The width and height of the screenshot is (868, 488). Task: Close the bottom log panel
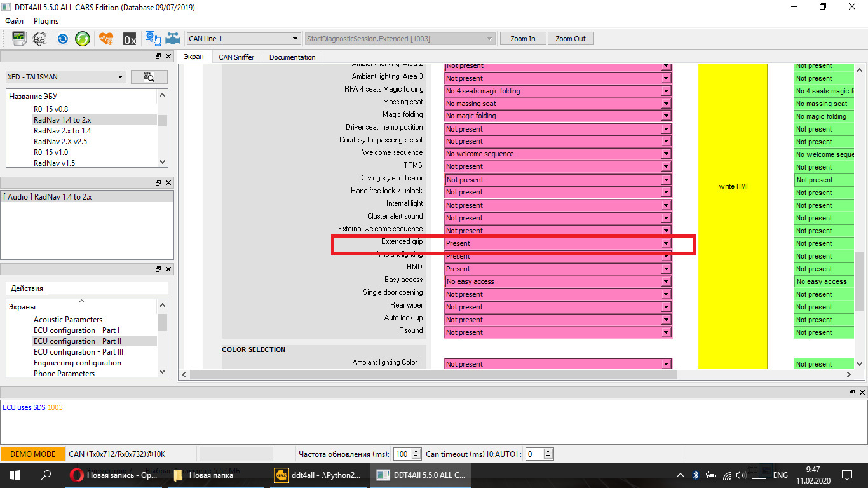862,392
